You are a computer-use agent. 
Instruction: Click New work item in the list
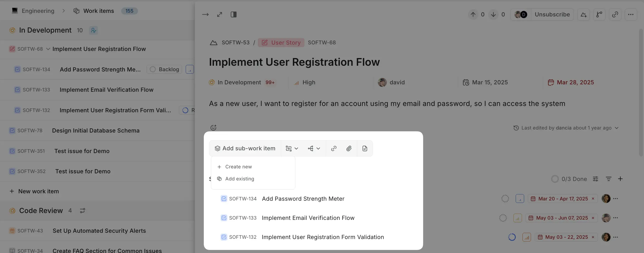(38, 191)
